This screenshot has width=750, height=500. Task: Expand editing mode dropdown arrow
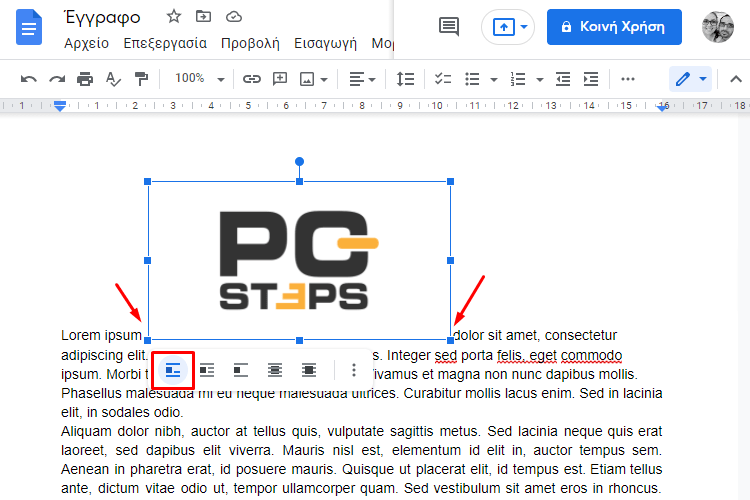(x=703, y=79)
